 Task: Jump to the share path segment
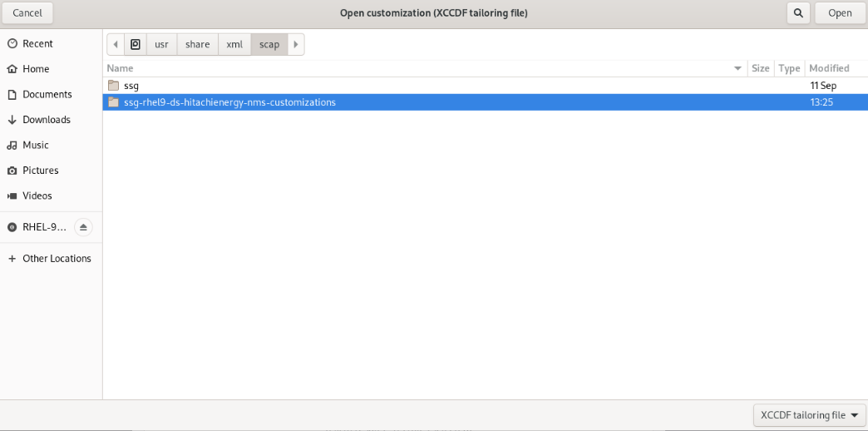click(x=197, y=44)
